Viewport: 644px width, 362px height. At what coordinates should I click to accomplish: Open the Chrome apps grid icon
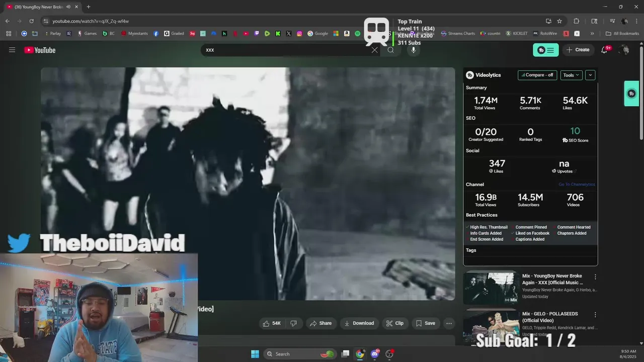(x=9, y=34)
